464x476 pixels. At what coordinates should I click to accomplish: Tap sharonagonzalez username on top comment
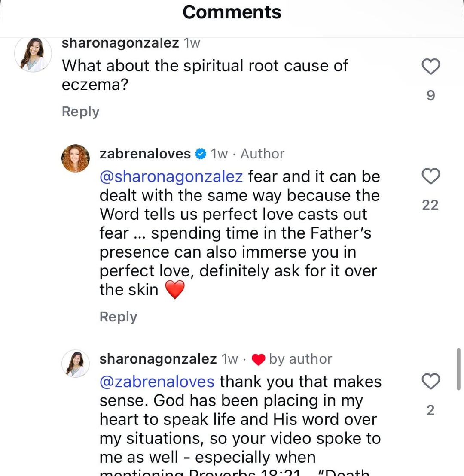click(x=120, y=43)
